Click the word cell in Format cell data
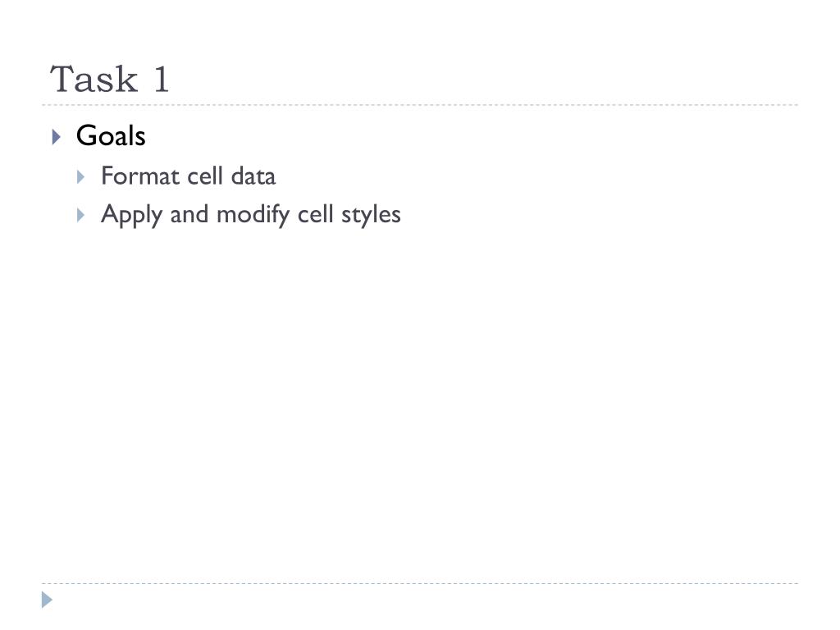This screenshot has width=840, height=630. click(x=204, y=176)
